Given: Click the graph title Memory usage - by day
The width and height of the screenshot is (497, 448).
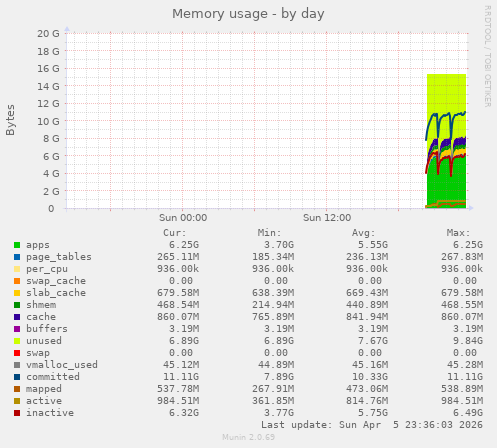Looking at the screenshot, I should 248,14.
